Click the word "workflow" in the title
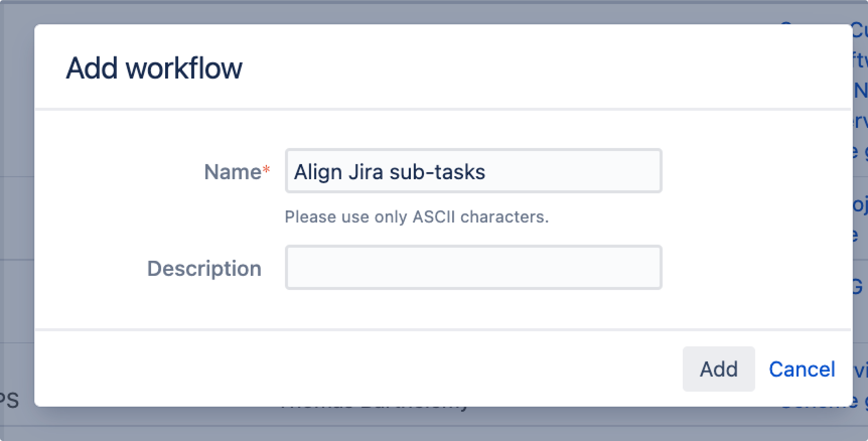The height and width of the screenshot is (441, 868). click(x=184, y=68)
